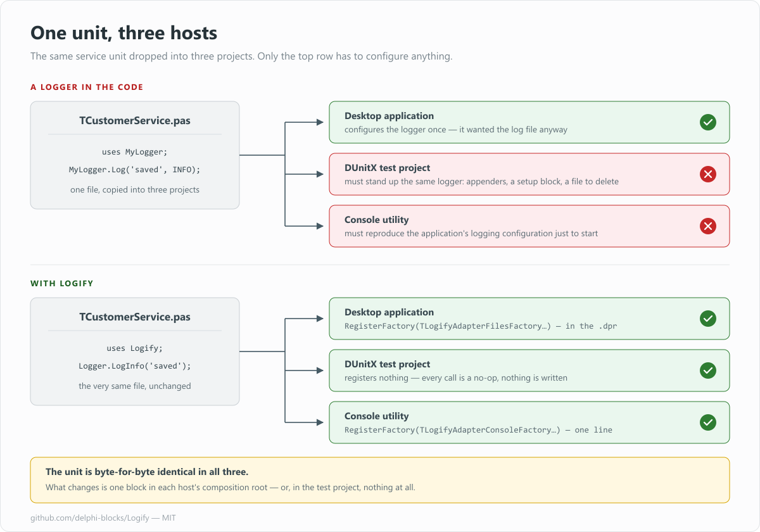Click code 'RegisterFactory(TLogifyAdapterConsoleFactory…) — one line'
Image resolution: width=760 pixels, height=532 pixels.
point(478,430)
